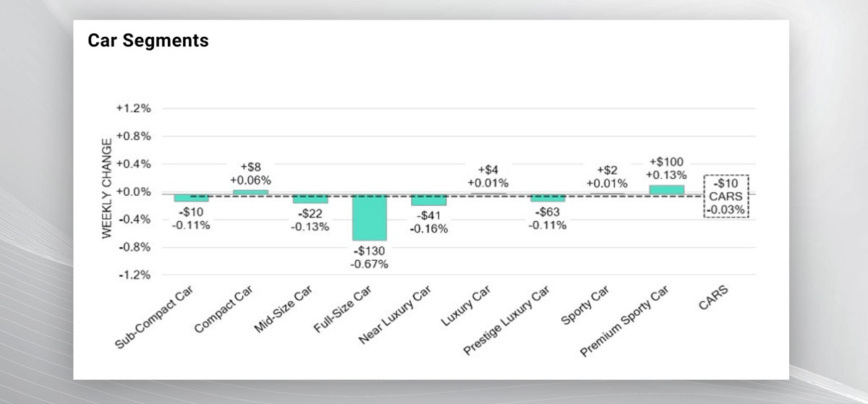The width and height of the screenshot is (868, 404).
Task: Click the -$41 -0.16% data label
Action: (429, 223)
